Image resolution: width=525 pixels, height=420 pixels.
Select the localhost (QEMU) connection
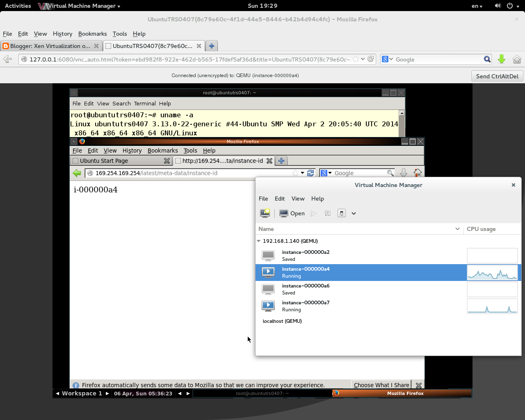point(282,321)
